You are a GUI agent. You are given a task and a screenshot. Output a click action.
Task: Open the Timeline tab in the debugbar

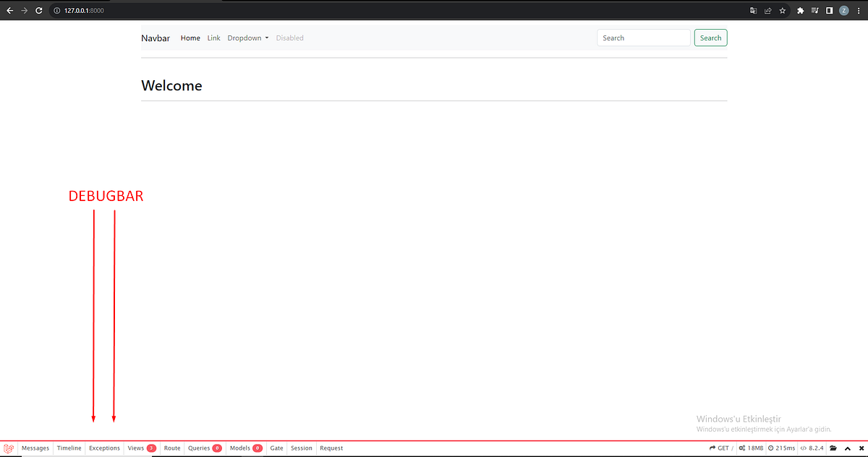(69, 448)
